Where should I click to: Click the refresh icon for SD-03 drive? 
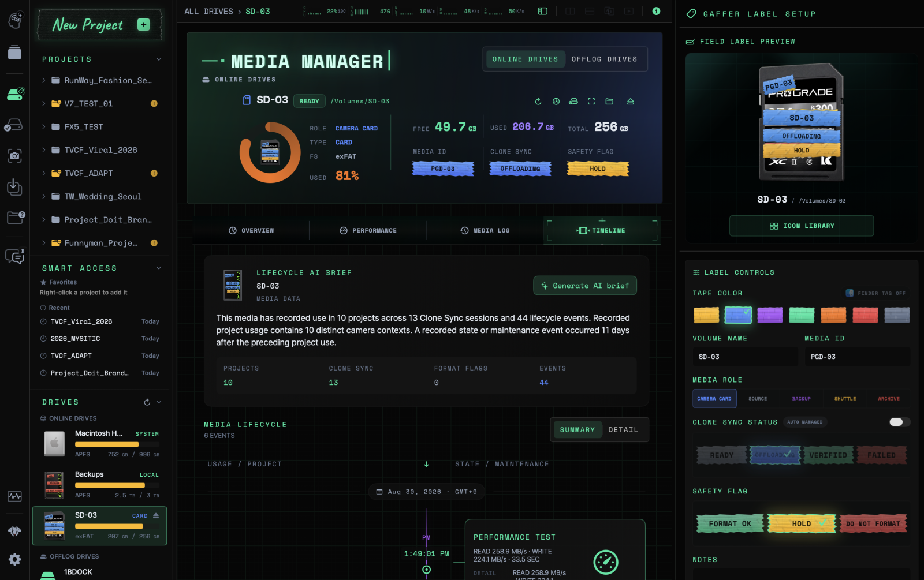coord(538,102)
